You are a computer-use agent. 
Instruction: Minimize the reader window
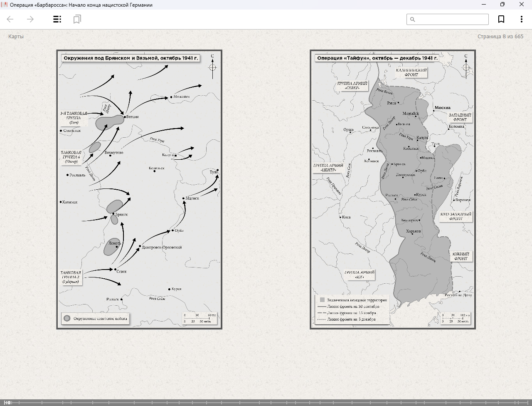pyautogui.click(x=484, y=5)
